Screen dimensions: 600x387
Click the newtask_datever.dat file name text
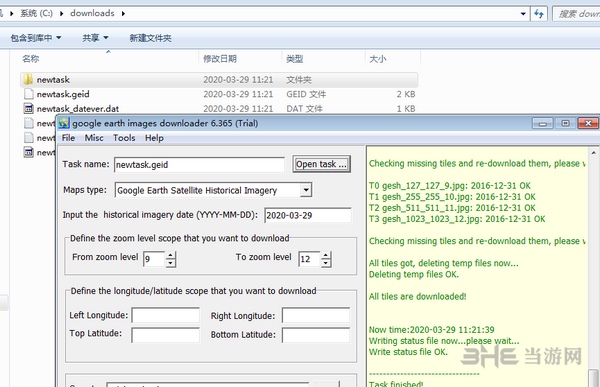(78, 109)
